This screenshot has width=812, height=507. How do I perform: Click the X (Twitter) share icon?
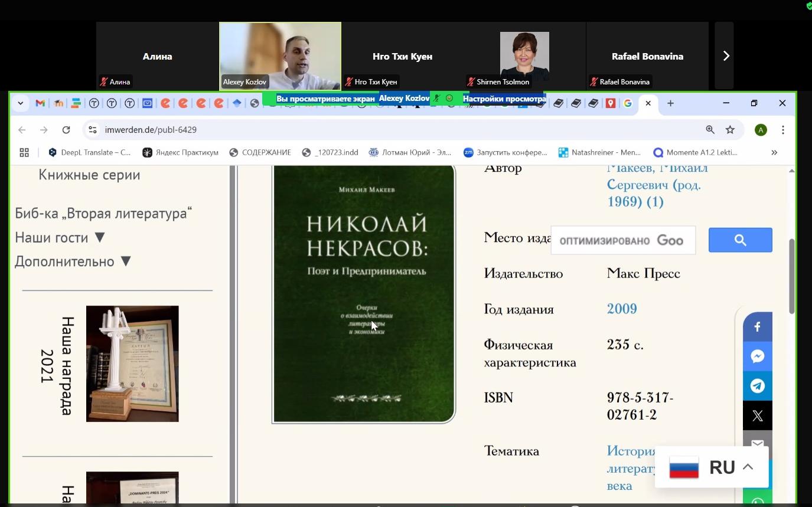pyautogui.click(x=757, y=416)
